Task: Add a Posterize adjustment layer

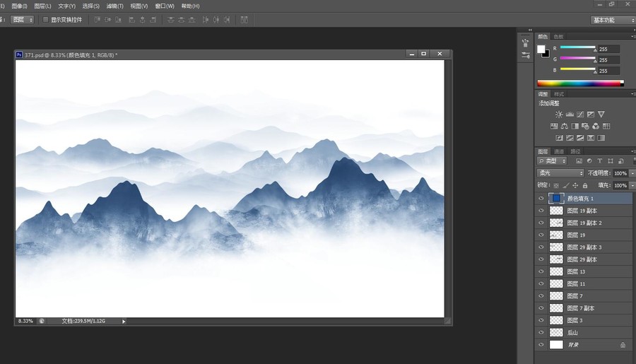Action: [570, 138]
